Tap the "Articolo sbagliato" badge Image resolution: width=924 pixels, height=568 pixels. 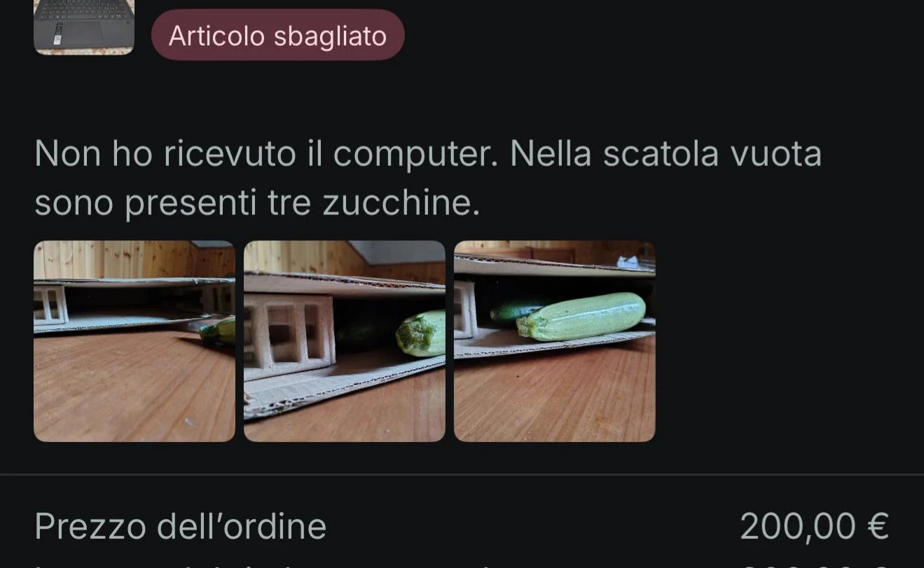point(277,35)
